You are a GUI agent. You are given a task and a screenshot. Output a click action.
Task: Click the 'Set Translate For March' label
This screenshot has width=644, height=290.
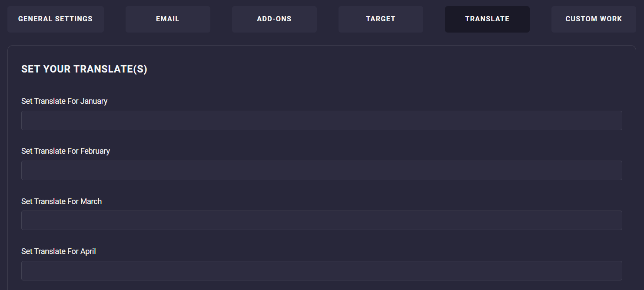pos(62,201)
